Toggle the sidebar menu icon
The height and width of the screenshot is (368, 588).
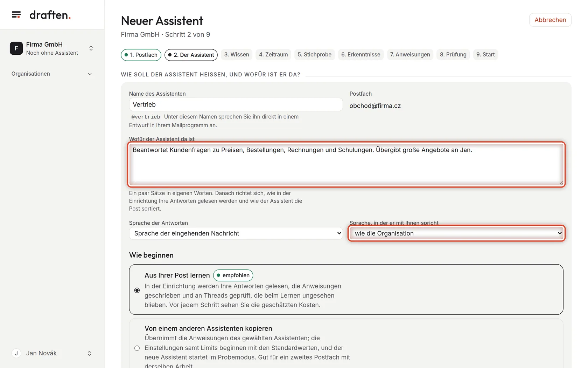[x=16, y=15]
